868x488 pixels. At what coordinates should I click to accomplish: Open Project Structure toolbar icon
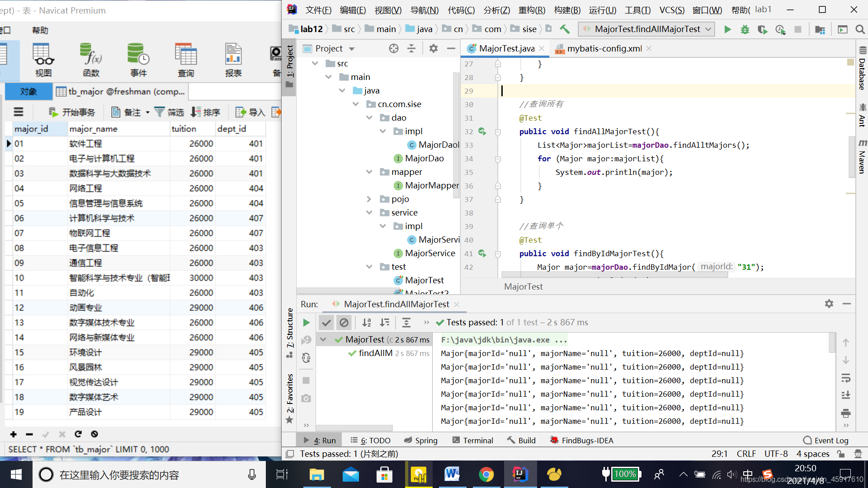[820, 29]
